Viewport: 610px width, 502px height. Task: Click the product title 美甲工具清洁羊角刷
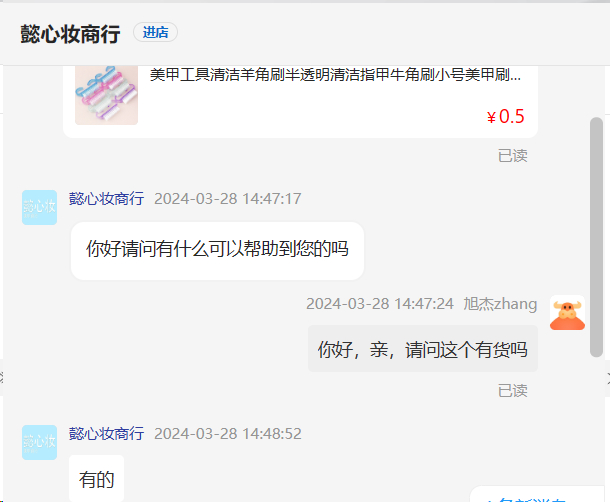pos(335,74)
